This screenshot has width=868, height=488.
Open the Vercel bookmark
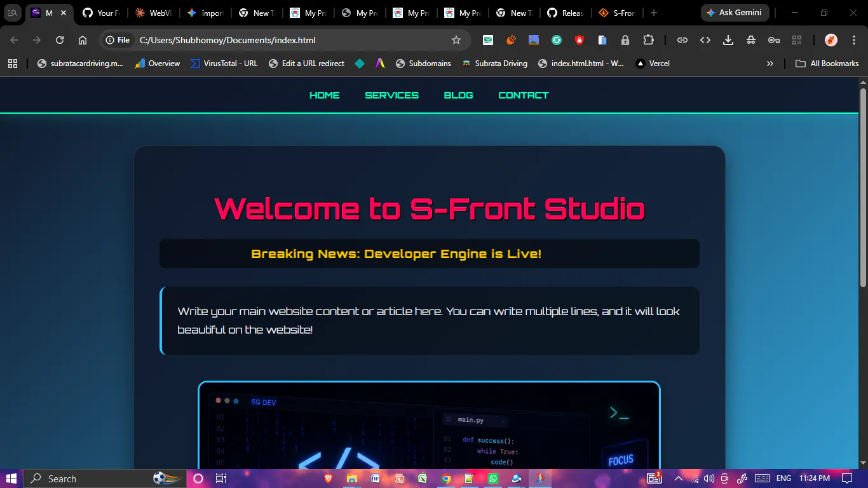click(x=653, y=64)
